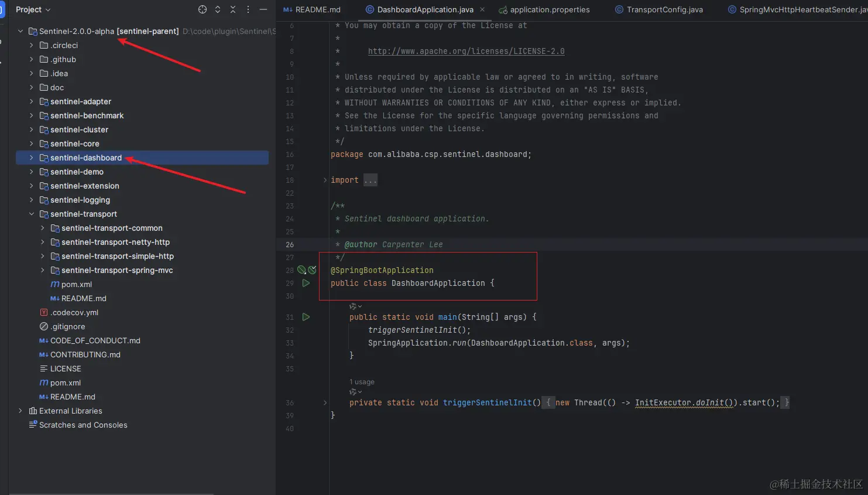Expand the sentinel-dashboard module
Image resolution: width=868 pixels, height=495 pixels.
pos(32,158)
